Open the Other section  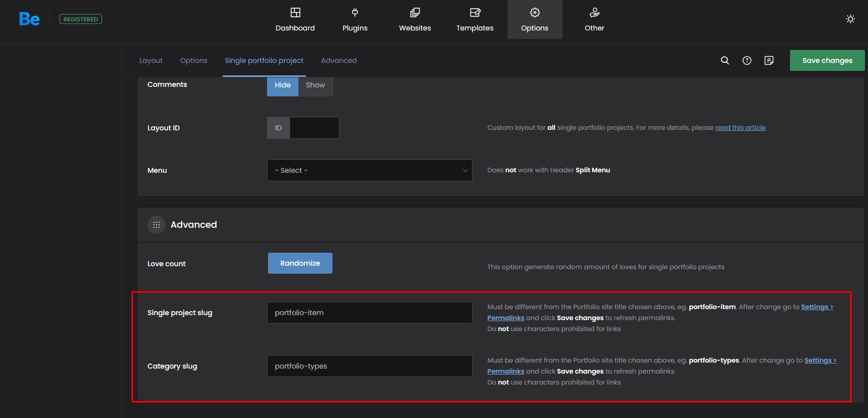coord(594,20)
